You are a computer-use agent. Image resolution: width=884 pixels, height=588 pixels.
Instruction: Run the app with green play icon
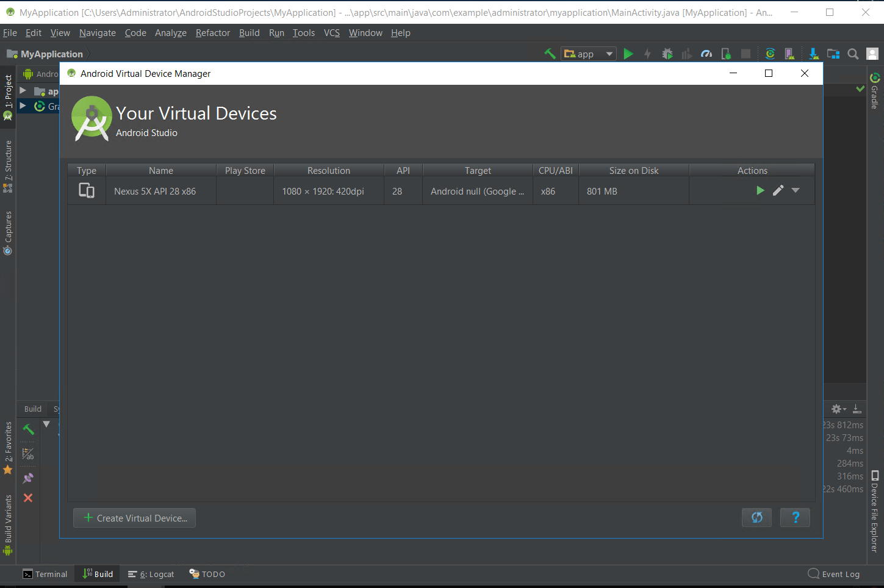628,54
